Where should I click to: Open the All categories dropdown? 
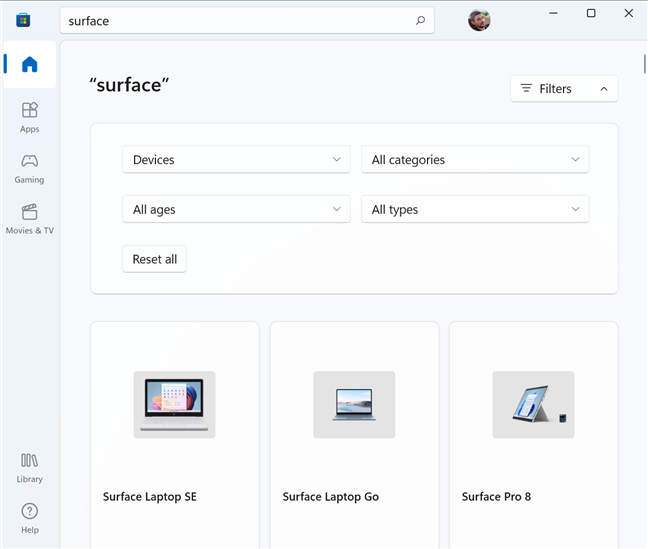[x=475, y=160]
